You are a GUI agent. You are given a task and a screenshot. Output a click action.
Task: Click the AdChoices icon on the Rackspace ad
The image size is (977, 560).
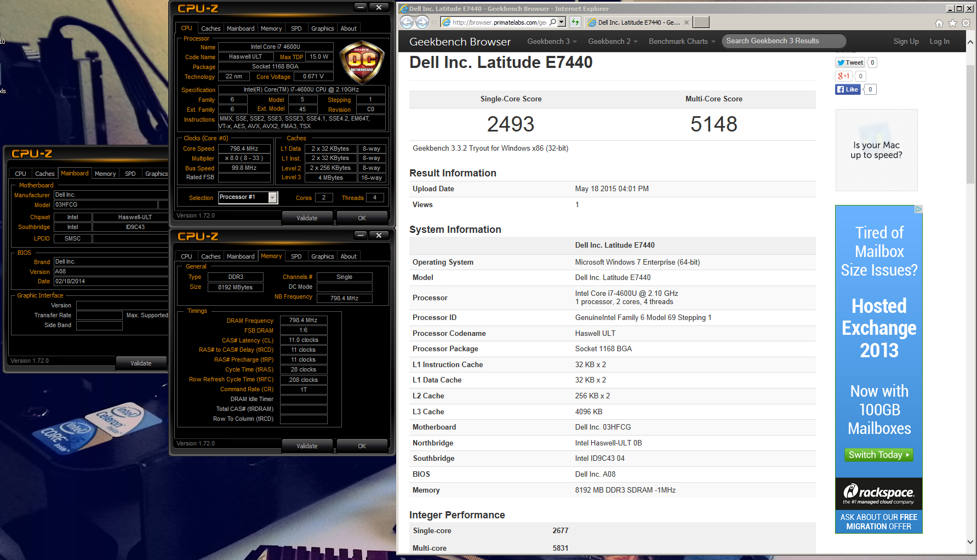click(x=918, y=209)
